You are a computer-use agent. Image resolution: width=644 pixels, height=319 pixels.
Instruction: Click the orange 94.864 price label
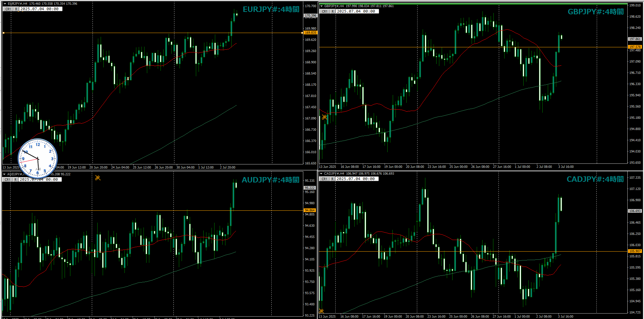309,210
